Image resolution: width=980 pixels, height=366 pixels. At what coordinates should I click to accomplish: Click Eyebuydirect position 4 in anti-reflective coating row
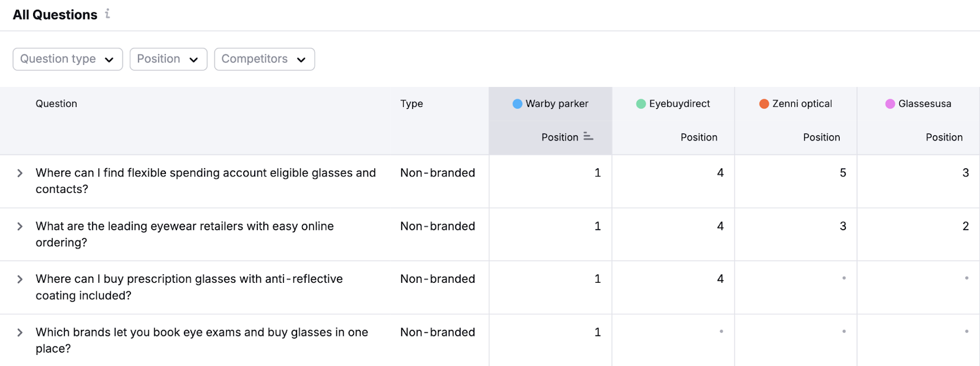point(720,279)
